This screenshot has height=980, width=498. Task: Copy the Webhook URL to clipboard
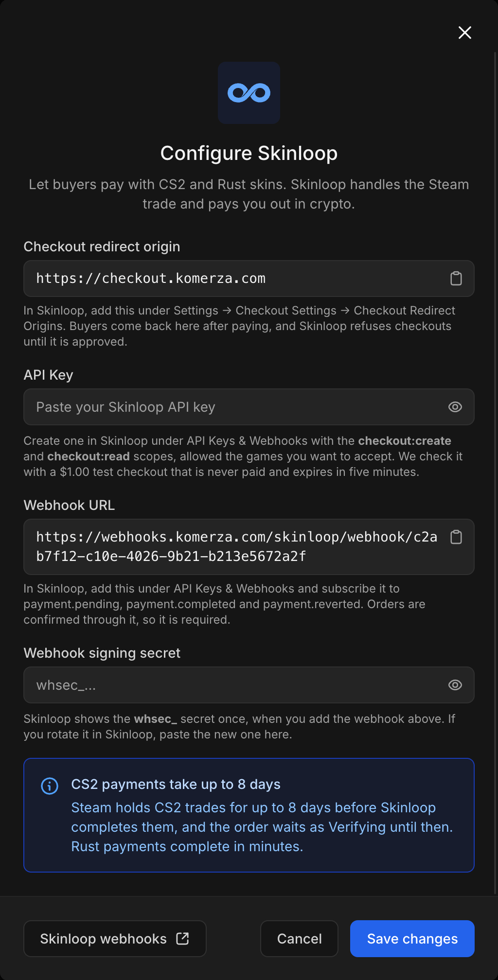pyautogui.click(x=456, y=537)
